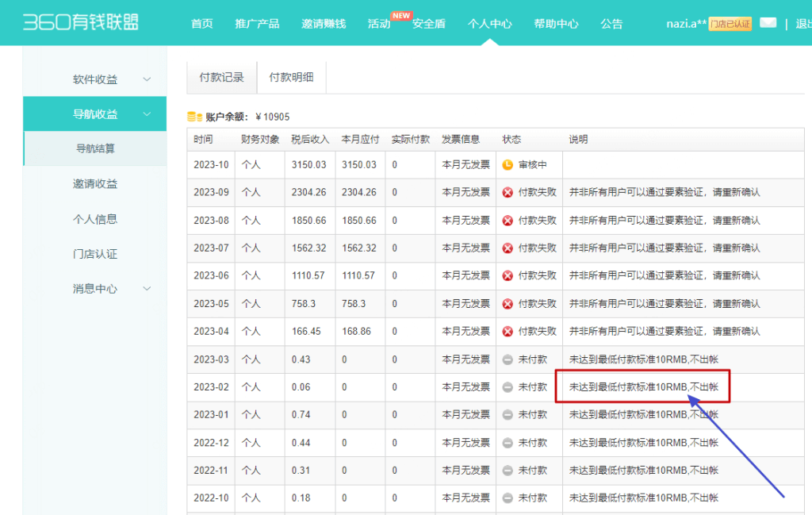Click the 财务对象 column header
The image size is (812, 515).
[260, 140]
